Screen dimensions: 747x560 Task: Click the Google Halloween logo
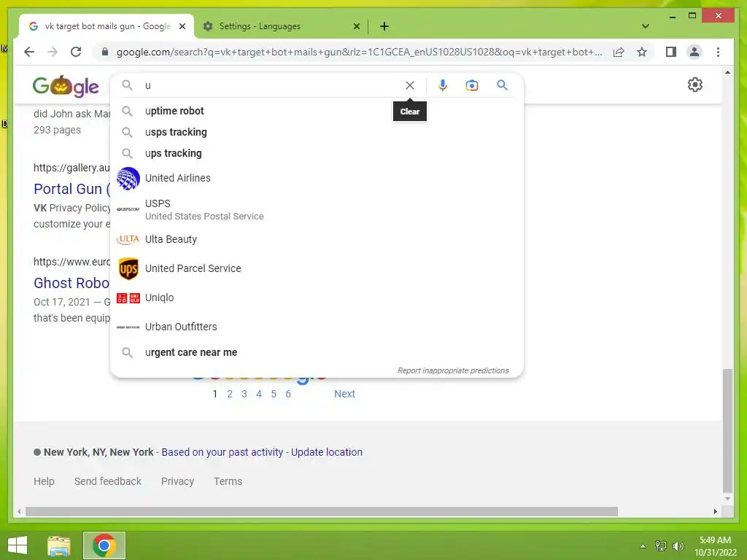point(65,86)
